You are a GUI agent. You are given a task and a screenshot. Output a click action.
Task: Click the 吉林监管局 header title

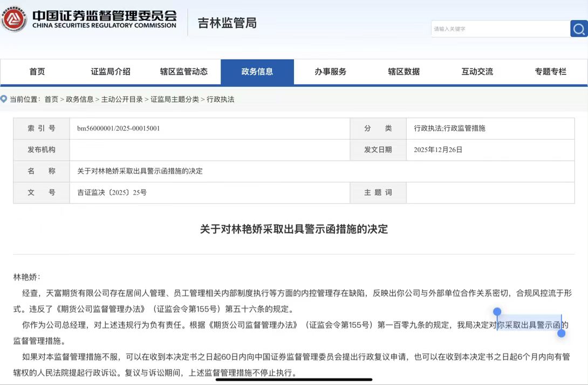[227, 23]
